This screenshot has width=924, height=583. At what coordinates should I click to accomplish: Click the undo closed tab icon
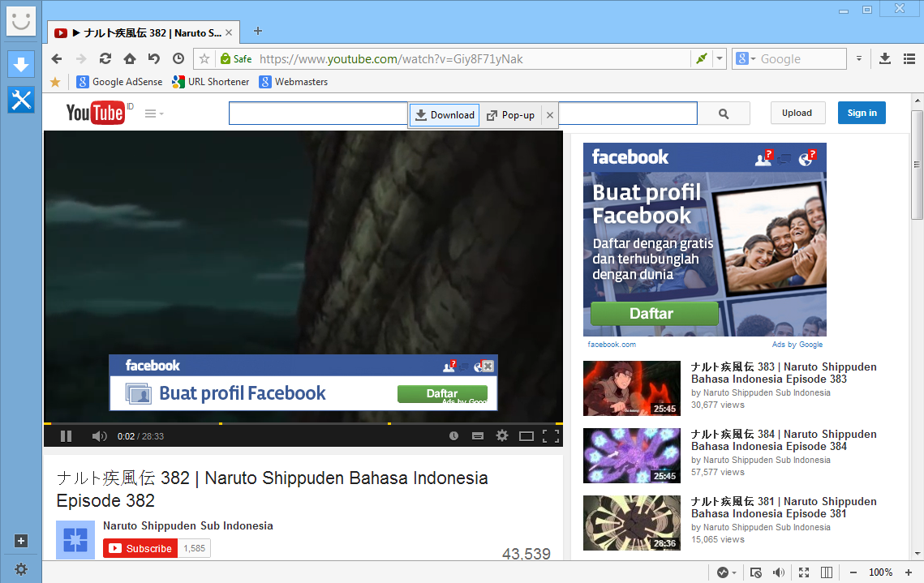click(x=154, y=59)
